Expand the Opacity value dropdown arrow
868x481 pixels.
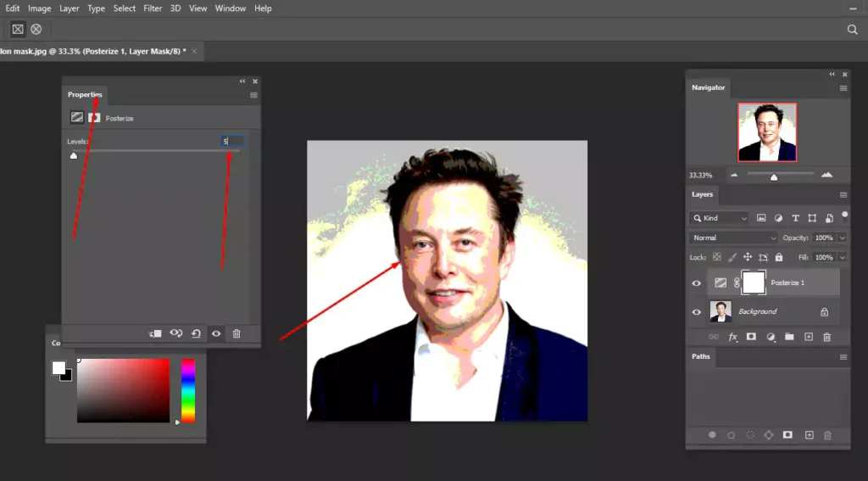(x=841, y=238)
